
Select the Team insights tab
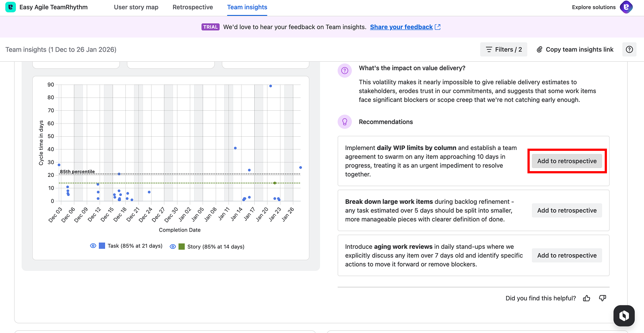247,7
